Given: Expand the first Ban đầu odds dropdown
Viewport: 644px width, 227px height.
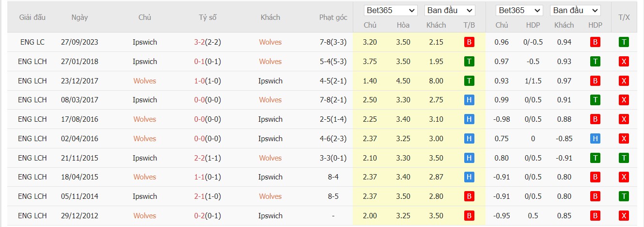Looking at the screenshot, I should point(450,10).
